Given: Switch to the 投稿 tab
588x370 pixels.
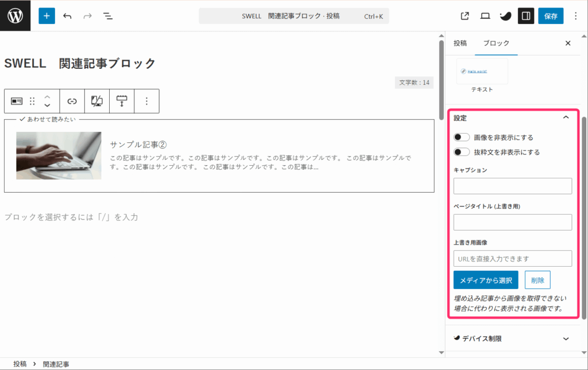Looking at the screenshot, I should 460,43.
